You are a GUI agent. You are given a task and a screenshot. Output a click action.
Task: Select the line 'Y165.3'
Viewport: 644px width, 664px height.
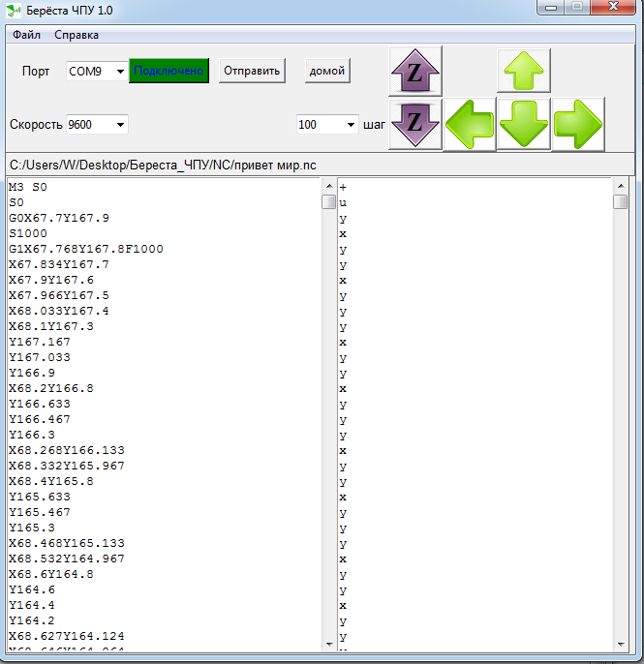point(32,528)
